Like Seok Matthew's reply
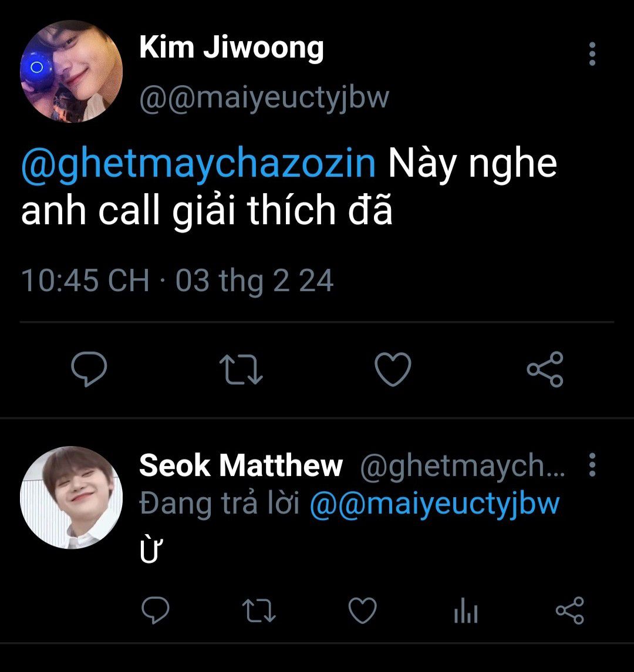Image resolution: width=634 pixels, height=672 pixels. pos(362,610)
